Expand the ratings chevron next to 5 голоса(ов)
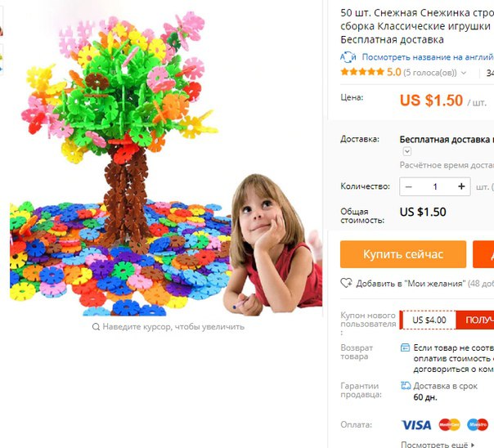The width and height of the screenshot is (494, 448). click(x=464, y=73)
